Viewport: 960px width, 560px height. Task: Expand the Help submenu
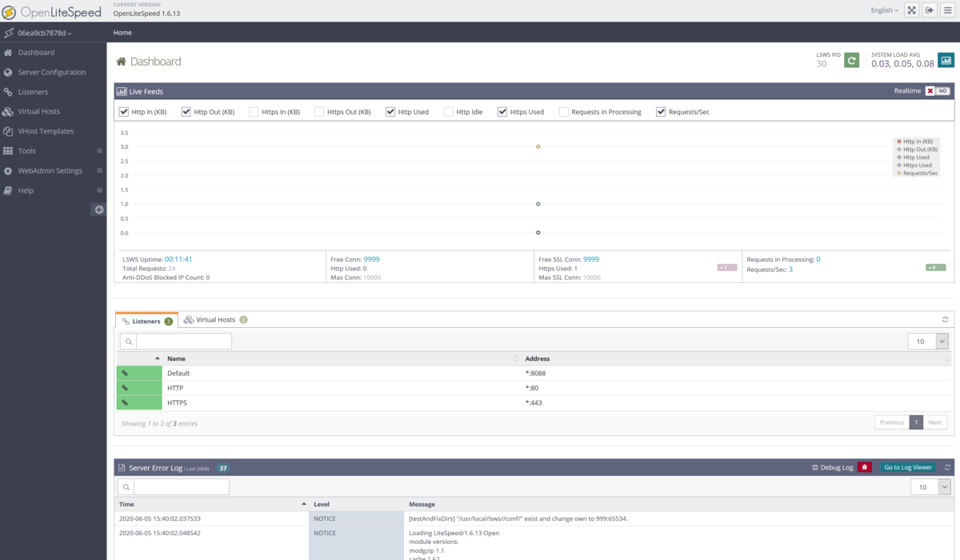[100, 190]
